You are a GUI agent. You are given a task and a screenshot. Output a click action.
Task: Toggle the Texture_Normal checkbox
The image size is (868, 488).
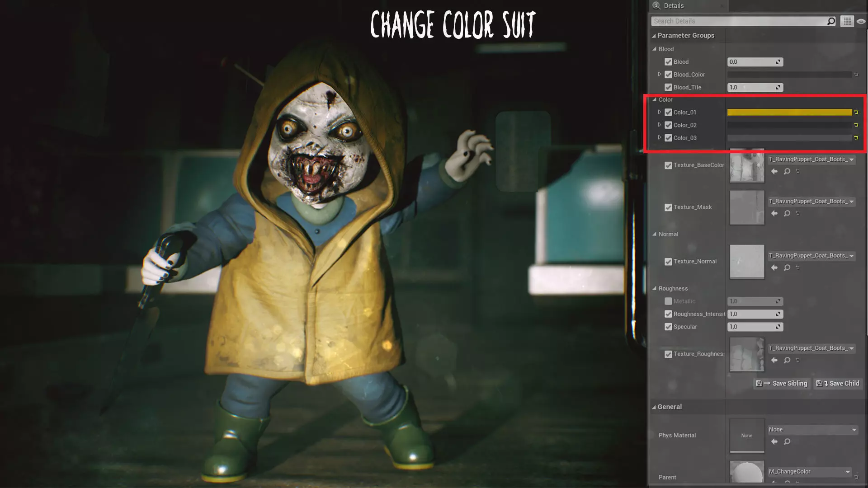(668, 262)
